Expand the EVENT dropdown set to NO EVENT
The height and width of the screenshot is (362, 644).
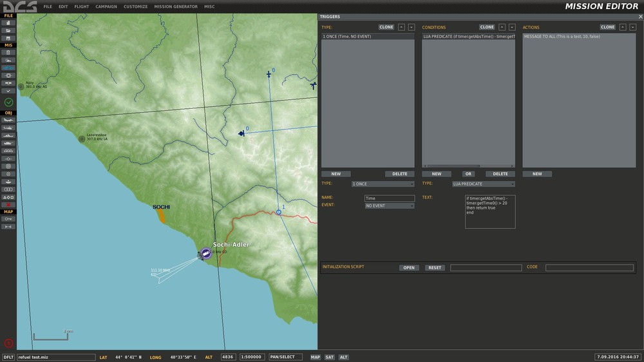coord(389,206)
